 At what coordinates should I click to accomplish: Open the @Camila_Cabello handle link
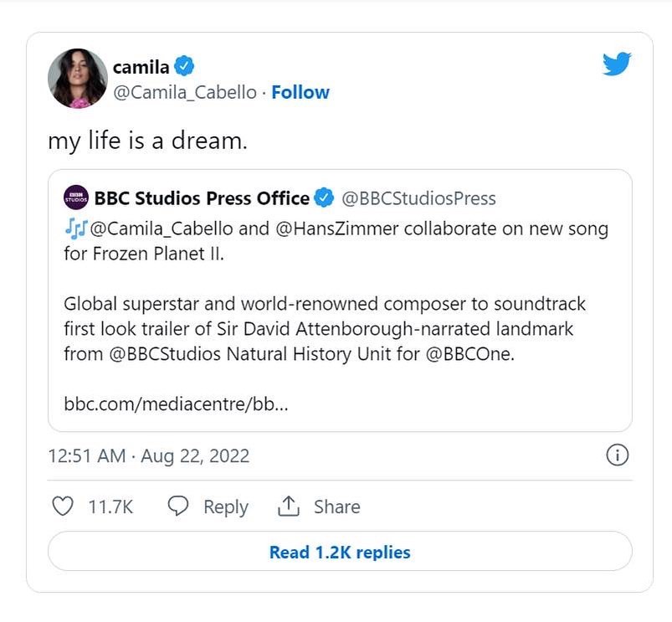[184, 92]
